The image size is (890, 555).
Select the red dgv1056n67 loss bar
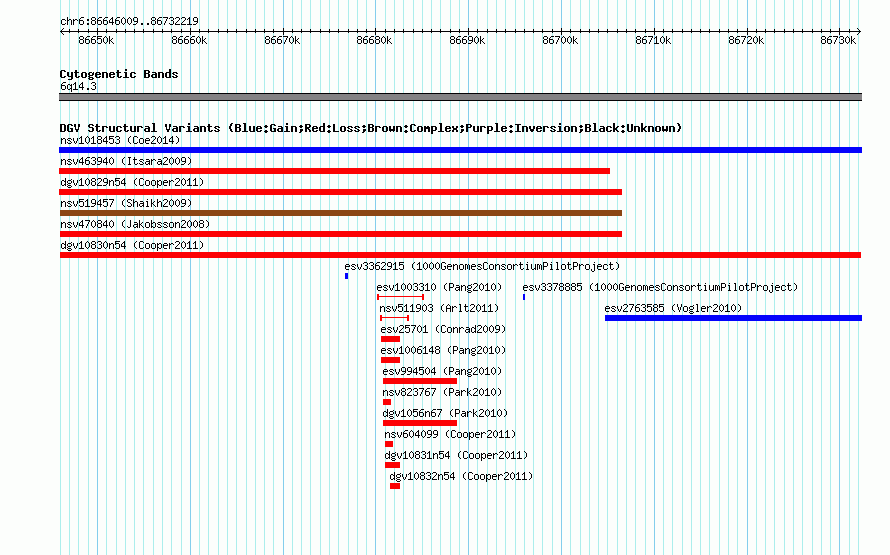pos(420,423)
